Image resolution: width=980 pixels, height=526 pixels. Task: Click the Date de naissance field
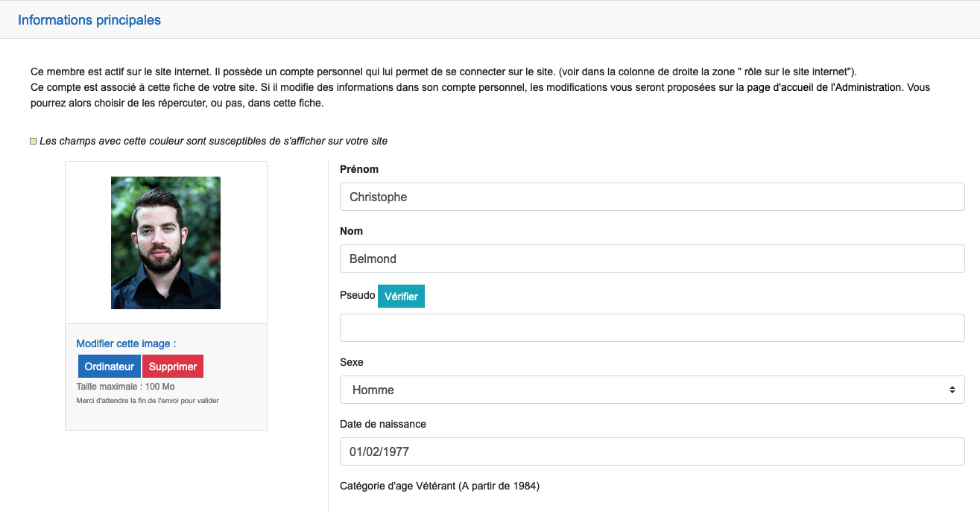652,451
